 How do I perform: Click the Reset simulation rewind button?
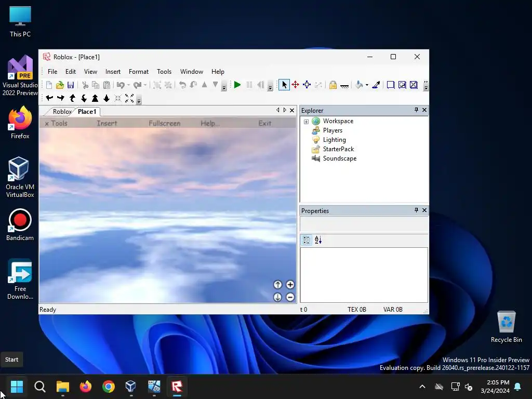(x=260, y=85)
